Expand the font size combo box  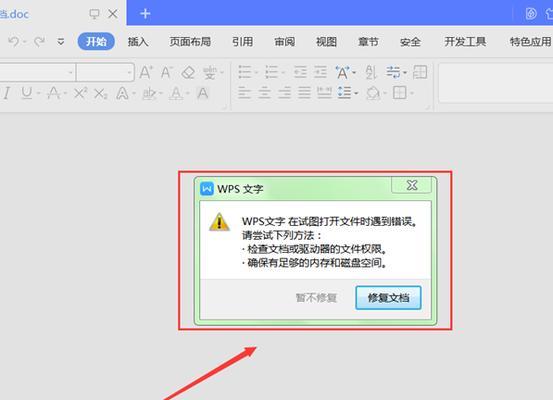pyautogui.click(x=129, y=73)
